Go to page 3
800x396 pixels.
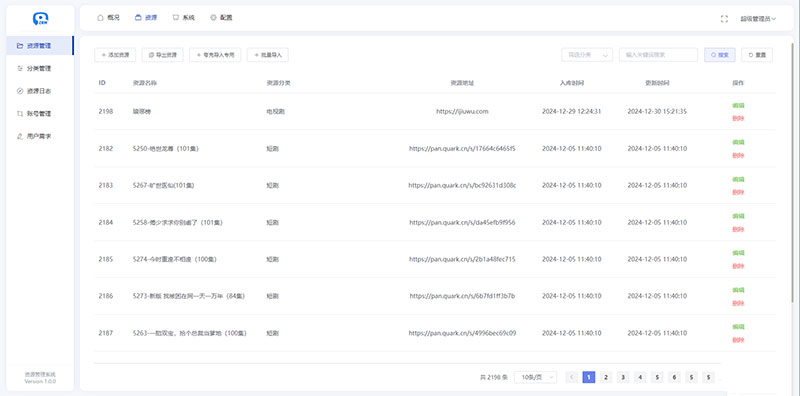click(622, 377)
